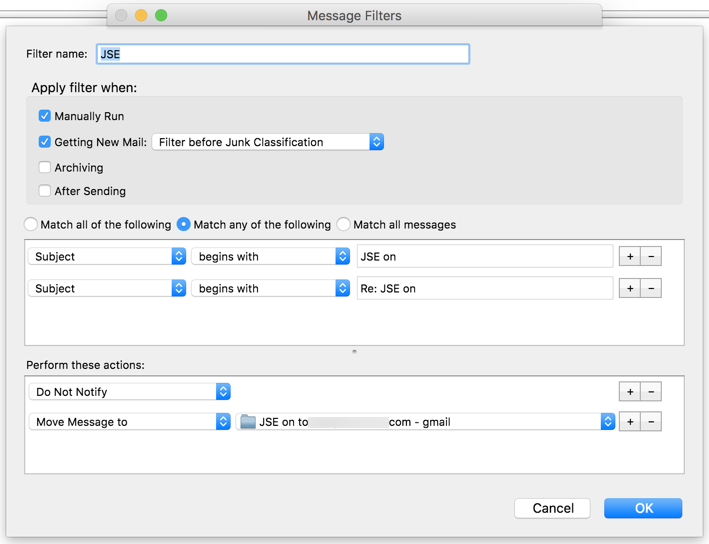Open begins with dropdown in Re: JSE on rule
This screenshot has width=709, height=544.
pyautogui.click(x=270, y=289)
